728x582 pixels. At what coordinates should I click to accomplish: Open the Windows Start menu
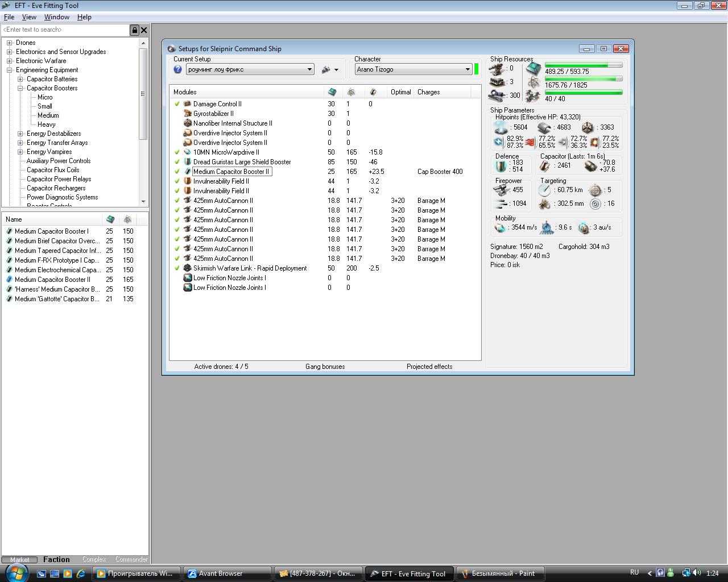pos(16,572)
